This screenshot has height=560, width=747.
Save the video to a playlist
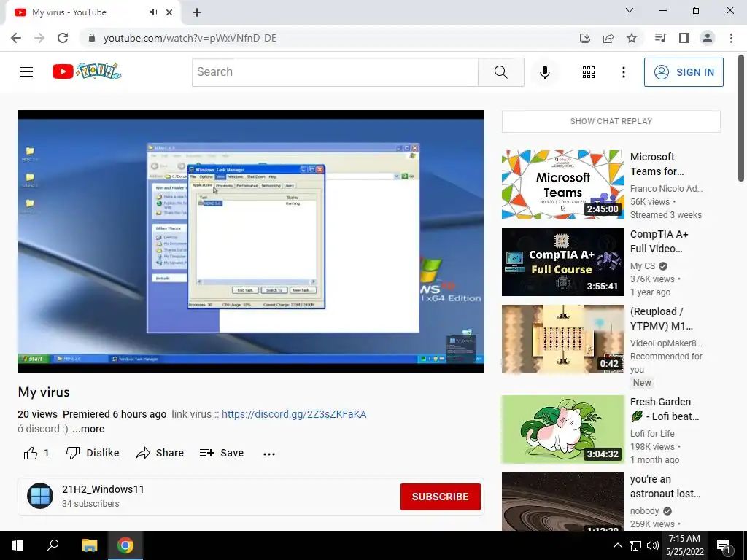pos(222,453)
